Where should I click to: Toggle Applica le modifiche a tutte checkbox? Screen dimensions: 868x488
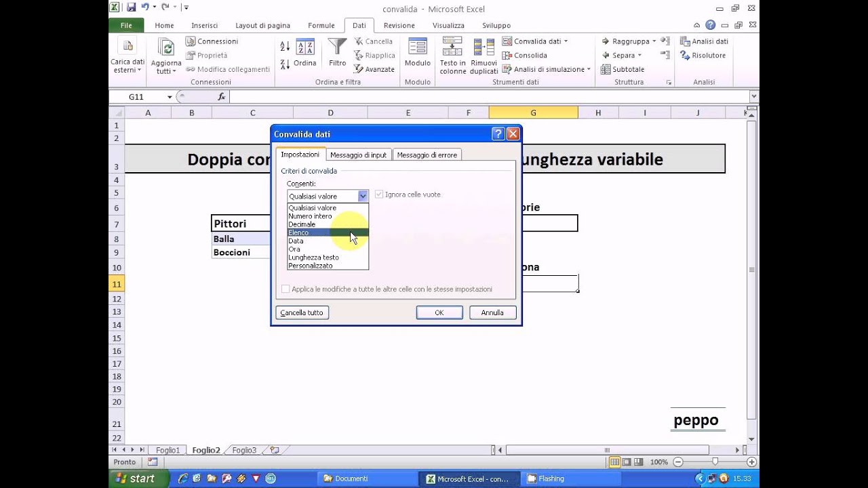[285, 289]
